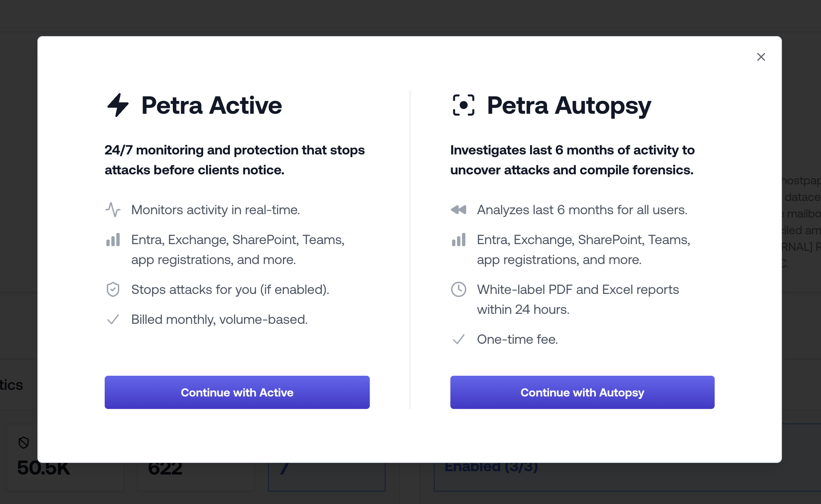Click the bar chart icon under Petra Active
The height and width of the screenshot is (504, 821).
pyautogui.click(x=113, y=240)
